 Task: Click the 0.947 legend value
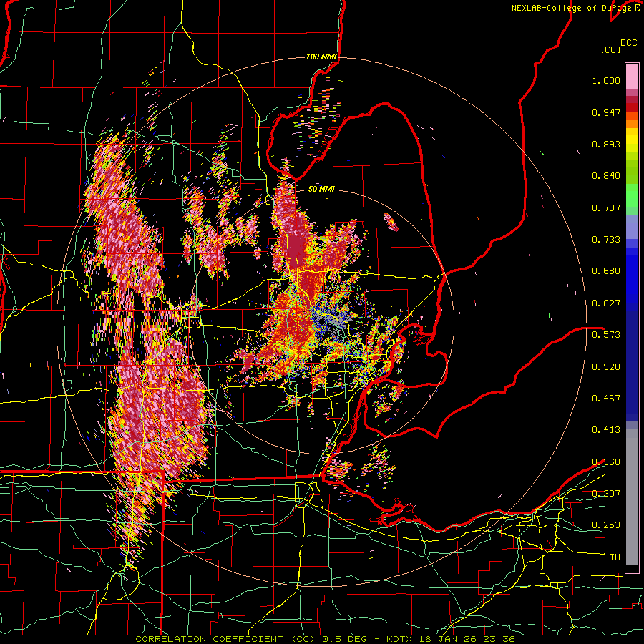606,112
